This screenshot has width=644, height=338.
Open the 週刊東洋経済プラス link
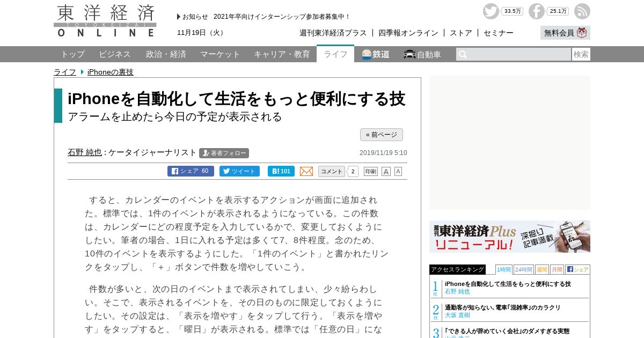pos(333,33)
